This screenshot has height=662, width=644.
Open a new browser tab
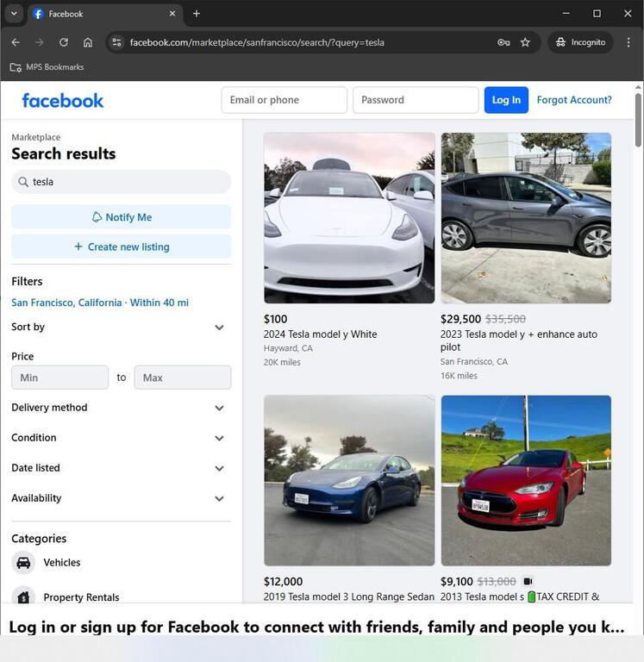[197, 14]
